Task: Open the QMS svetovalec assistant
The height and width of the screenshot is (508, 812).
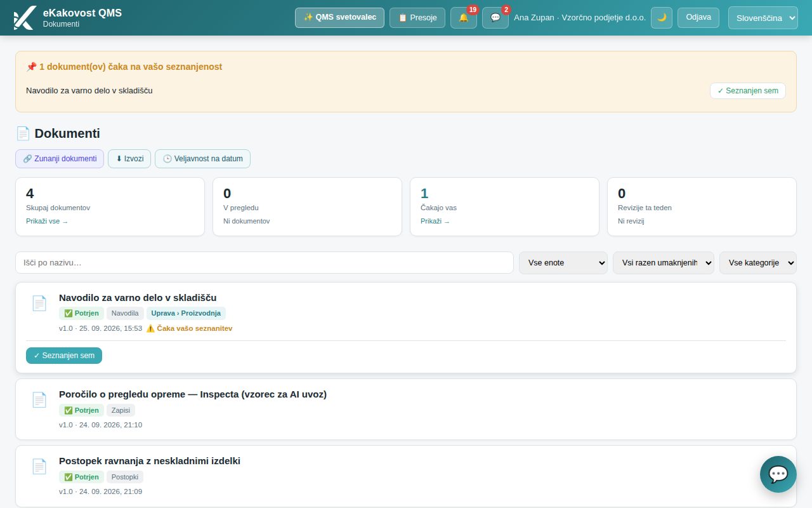Action: click(x=339, y=18)
